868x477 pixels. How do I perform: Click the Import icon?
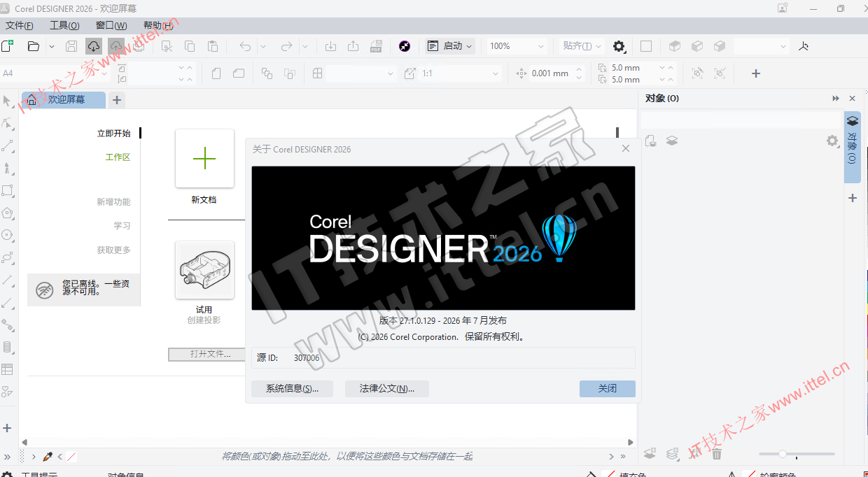pos(330,46)
